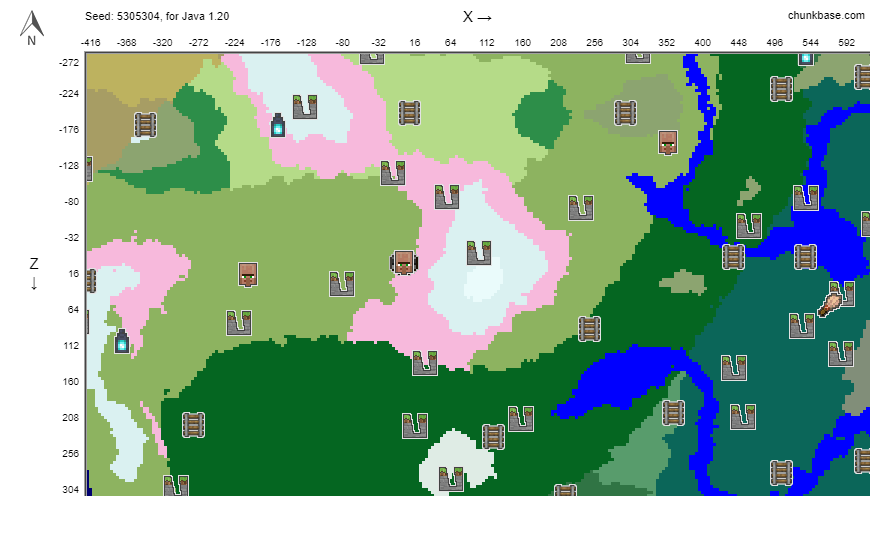Select the ravine icon near X -218, Z 79

[x=239, y=322]
